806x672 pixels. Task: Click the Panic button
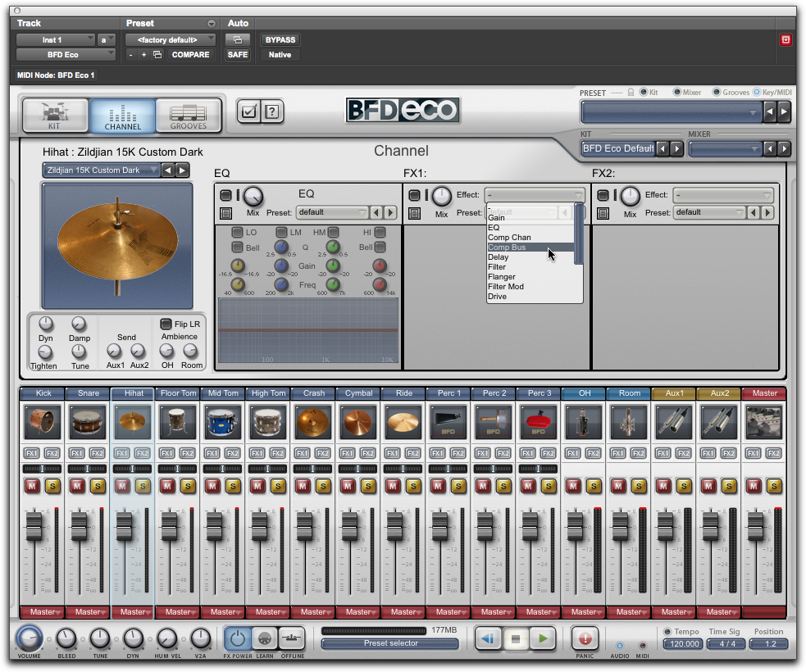pos(585,638)
